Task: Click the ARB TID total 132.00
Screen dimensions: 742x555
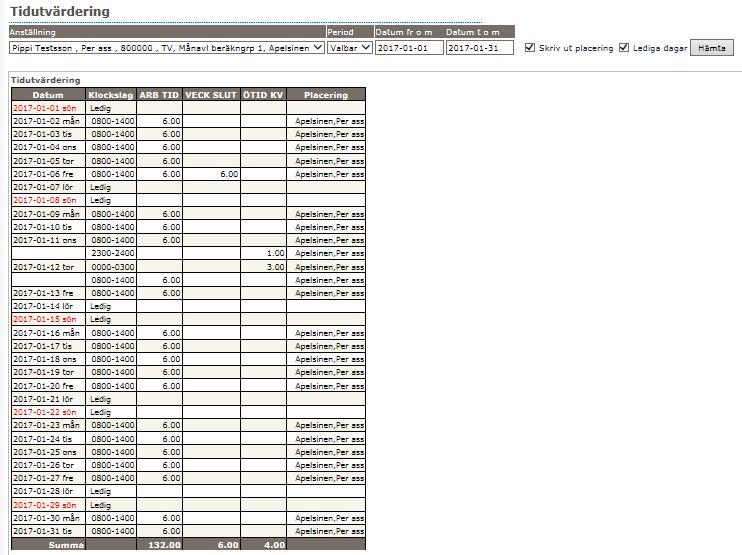Action: 164,545
